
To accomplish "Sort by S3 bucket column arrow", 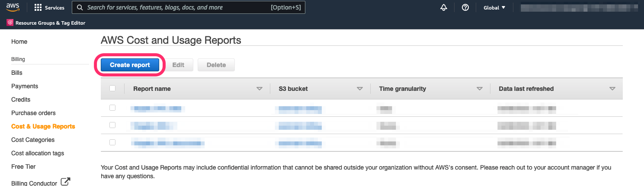I will coord(360,89).
